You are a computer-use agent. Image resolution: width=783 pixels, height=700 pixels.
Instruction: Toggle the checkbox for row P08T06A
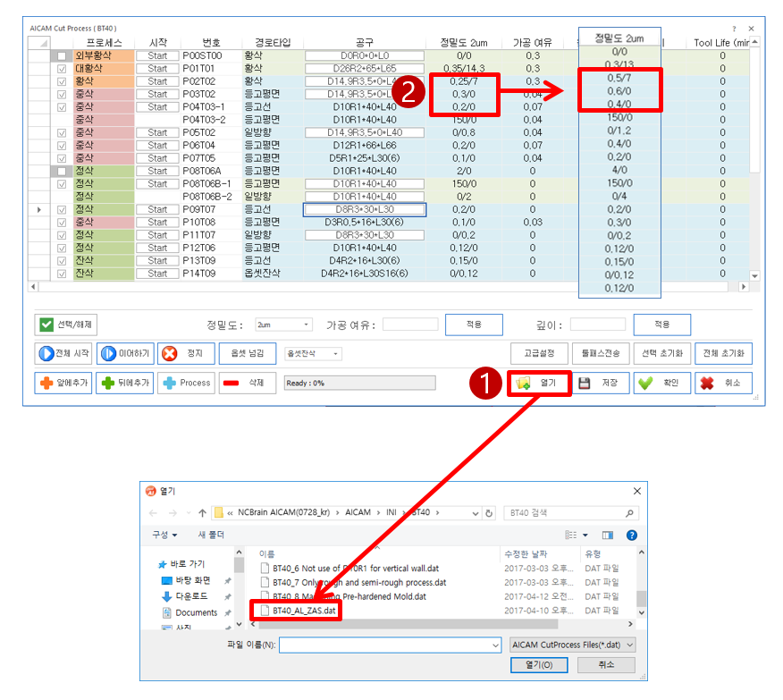point(62,171)
